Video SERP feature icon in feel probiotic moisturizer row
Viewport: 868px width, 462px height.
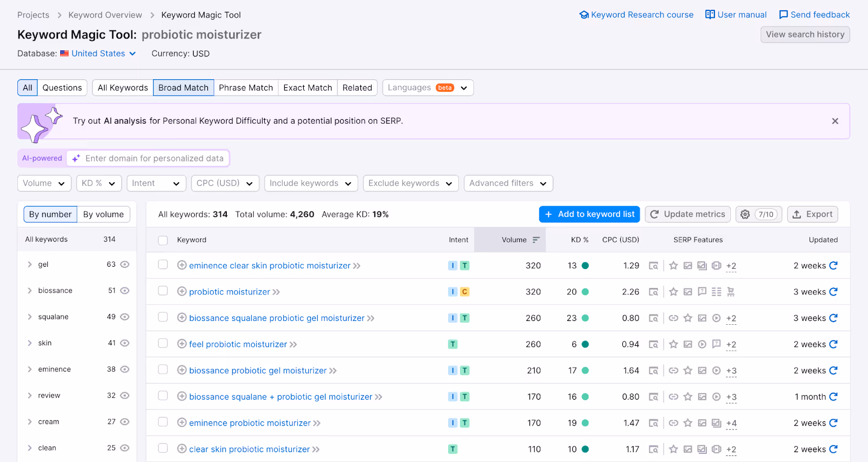(x=702, y=344)
